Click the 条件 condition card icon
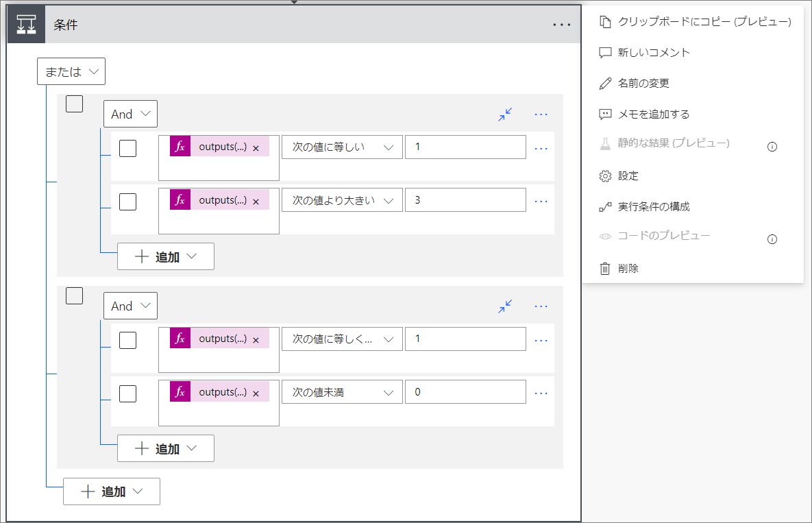812x523 pixels. tap(26, 25)
